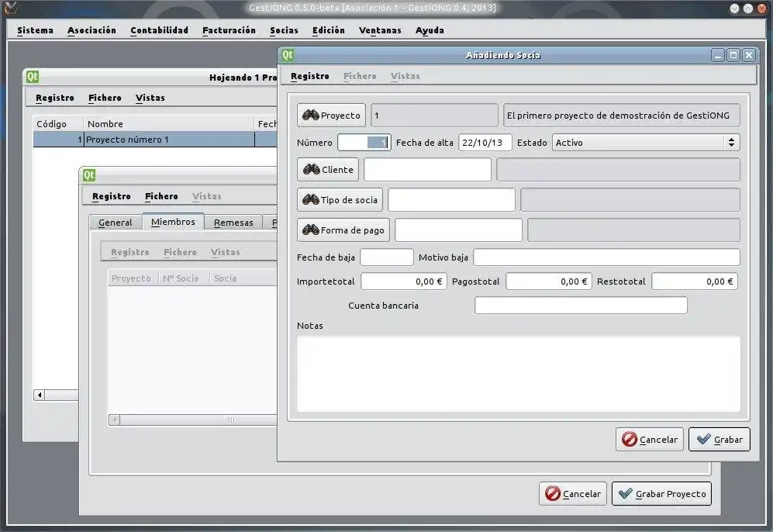Click inside the Notas text area
The image size is (773, 532).
tap(519, 374)
